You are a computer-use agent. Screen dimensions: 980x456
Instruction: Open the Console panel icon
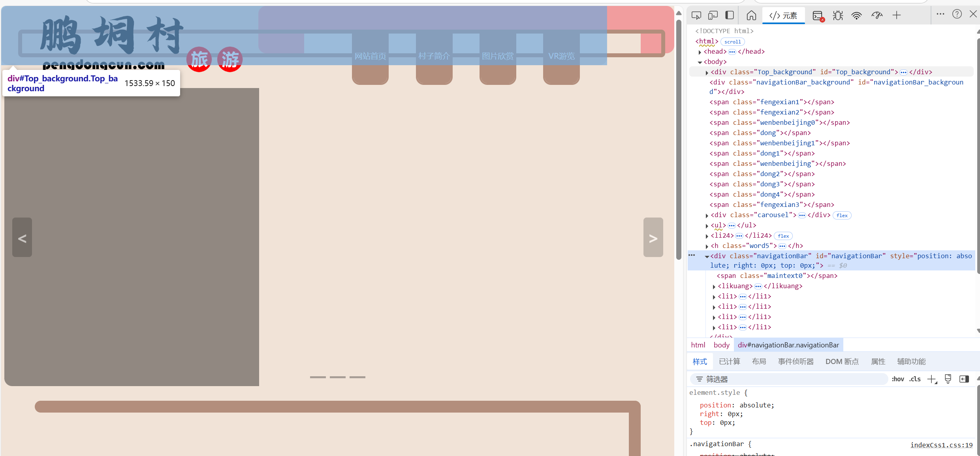(x=818, y=15)
